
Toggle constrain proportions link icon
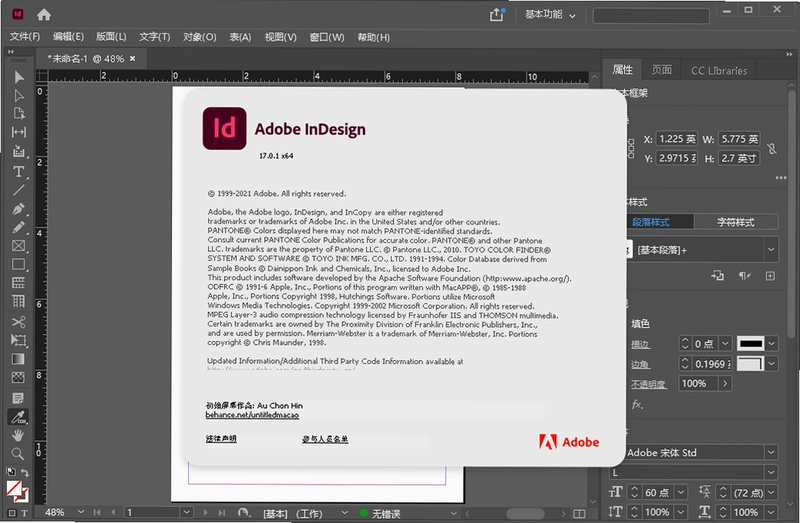[x=772, y=148]
